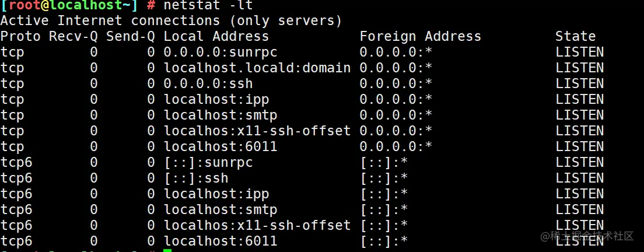The width and height of the screenshot is (644, 252).
Task: Select 'localhost:6011' in the tcp6 row
Action: click(220, 241)
